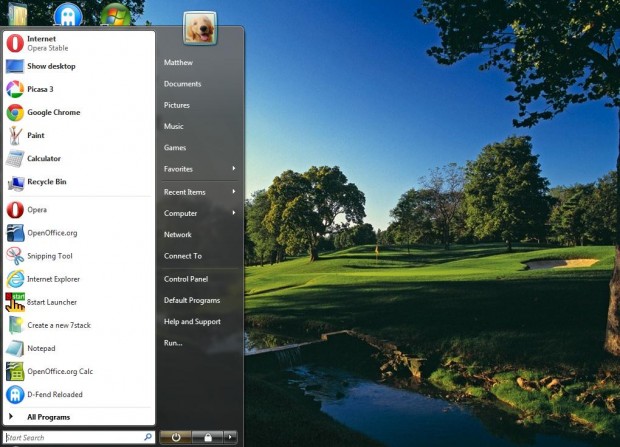The width and height of the screenshot is (620, 447).
Task: Click the Show desktop icon
Action: coord(15,66)
